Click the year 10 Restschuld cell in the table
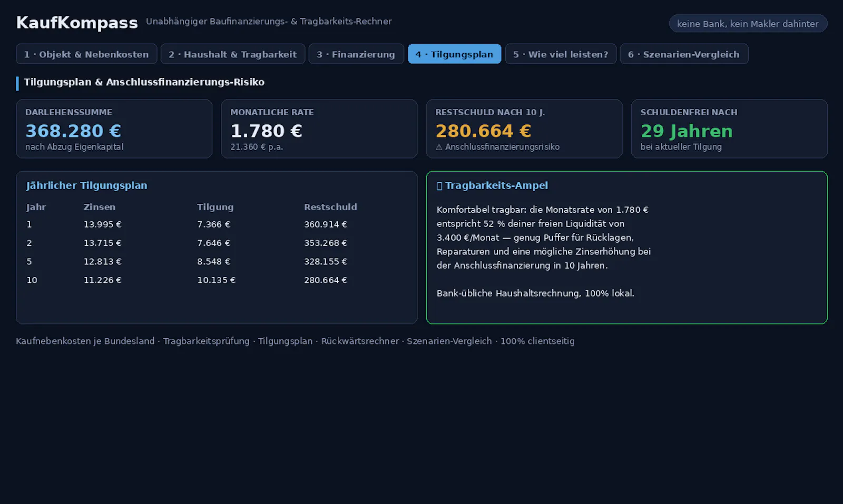This screenshot has height=504, width=843. tap(326, 280)
